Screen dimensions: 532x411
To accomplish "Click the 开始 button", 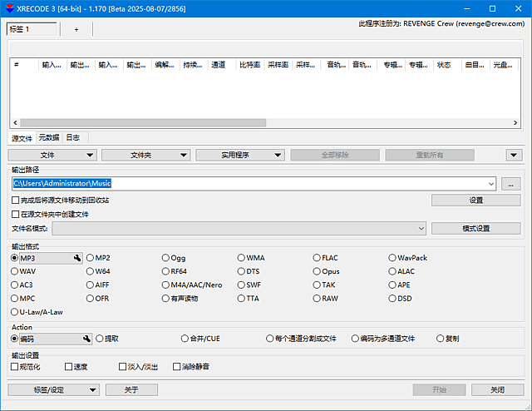I will point(440,390).
